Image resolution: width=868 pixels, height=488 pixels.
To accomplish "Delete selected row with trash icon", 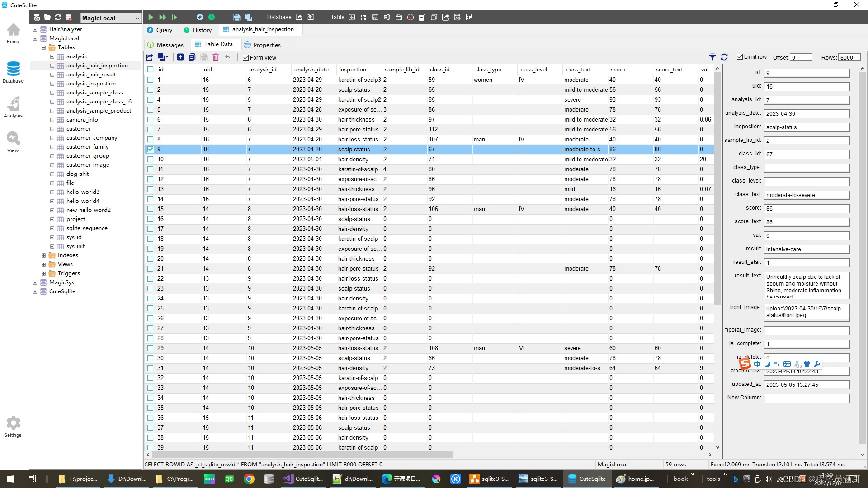I will pos(216,57).
